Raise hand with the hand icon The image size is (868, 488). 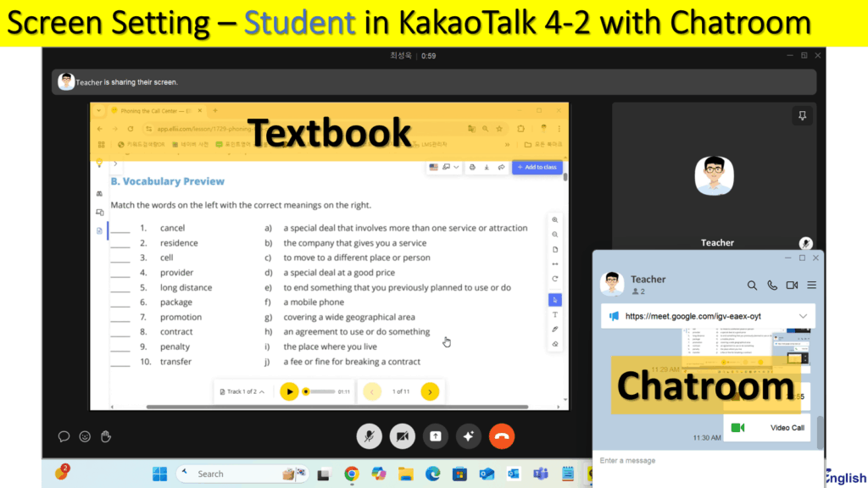tap(106, 436)
